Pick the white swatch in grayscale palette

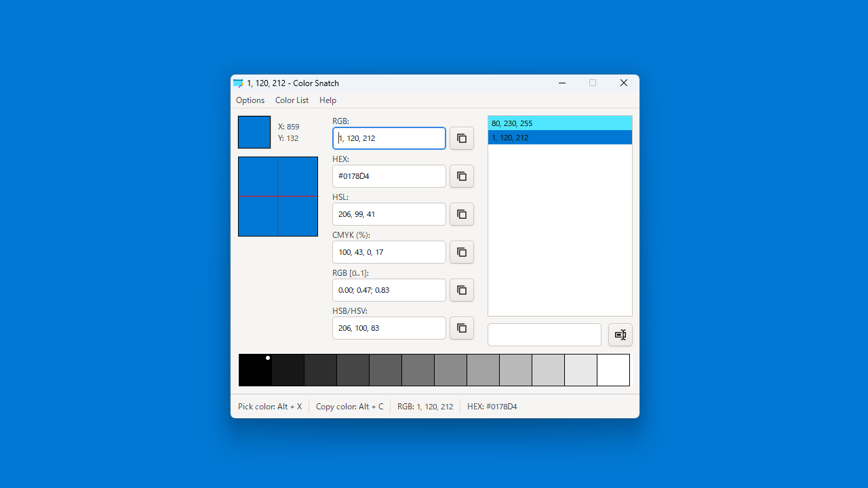(x=613, y=370)
